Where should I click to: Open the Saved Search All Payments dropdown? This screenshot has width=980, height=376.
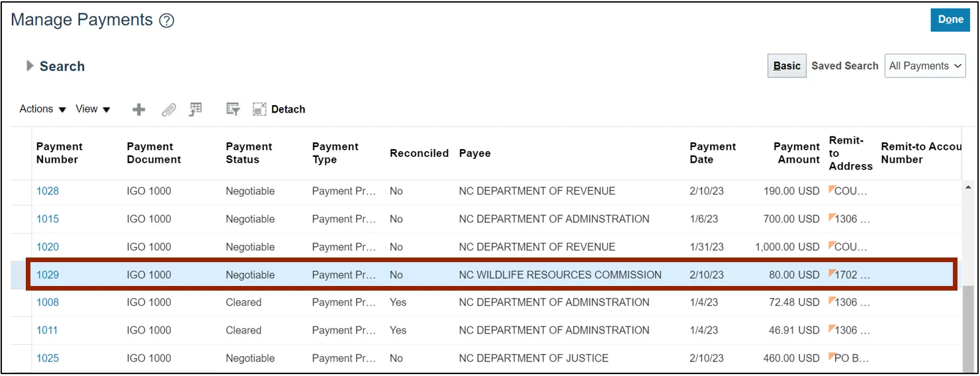924,66
